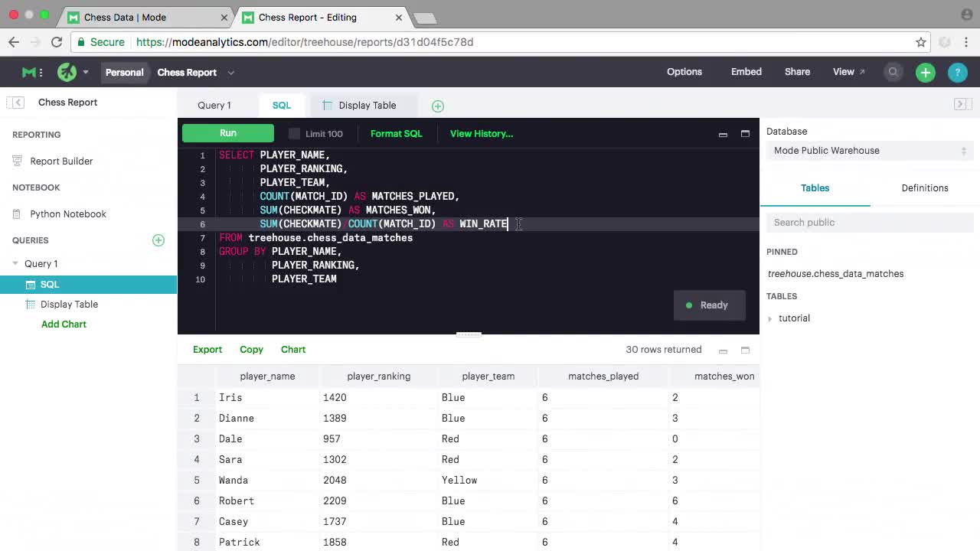Switch to Query 1 tab

[x=214, y=106]
